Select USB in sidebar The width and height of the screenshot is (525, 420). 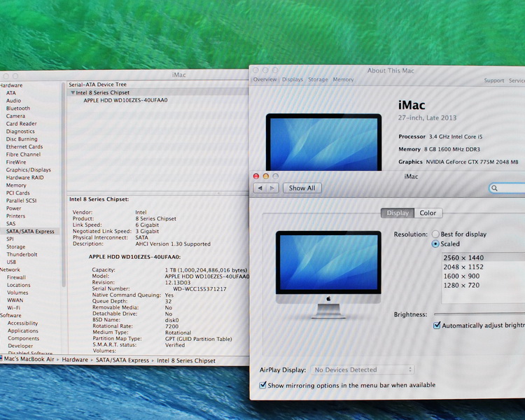(x=11, y=262)
